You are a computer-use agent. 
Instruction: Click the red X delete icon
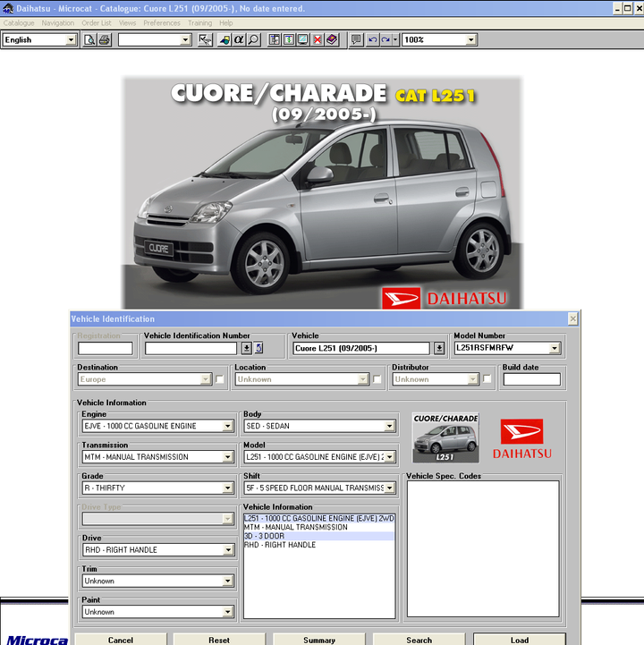317,40
